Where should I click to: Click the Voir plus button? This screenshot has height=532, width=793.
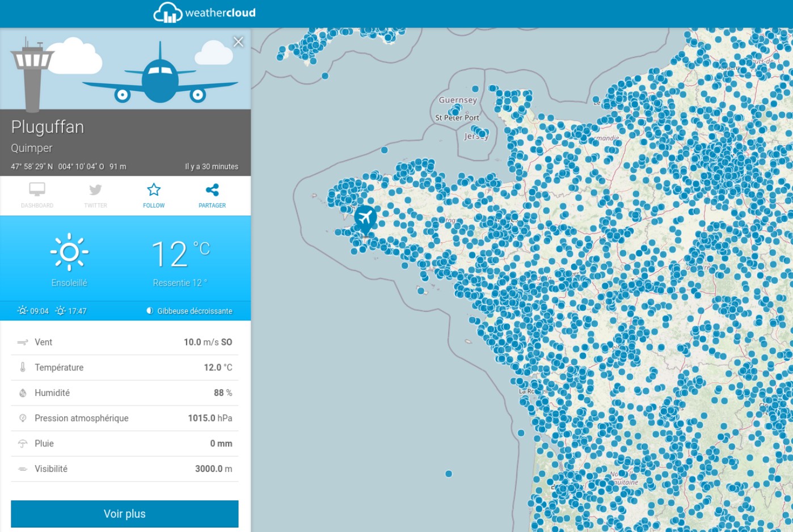coord(125,514)
